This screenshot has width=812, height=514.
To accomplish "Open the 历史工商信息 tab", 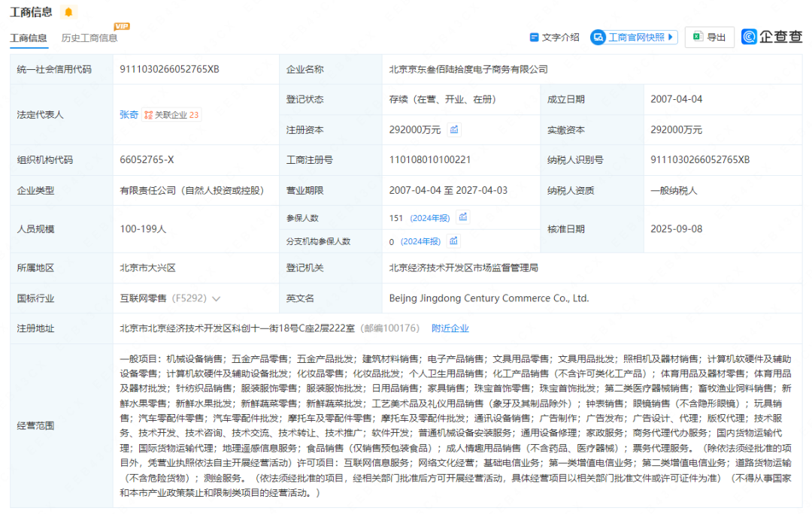I will pos(89,38).
